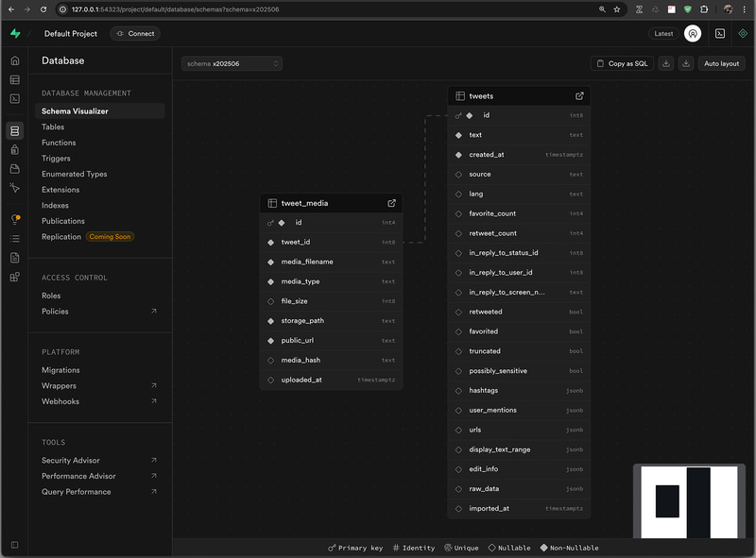The width and height of the screenshot is (756, 558).
Task: Open Indexes menu item
Action: [55, 205]
